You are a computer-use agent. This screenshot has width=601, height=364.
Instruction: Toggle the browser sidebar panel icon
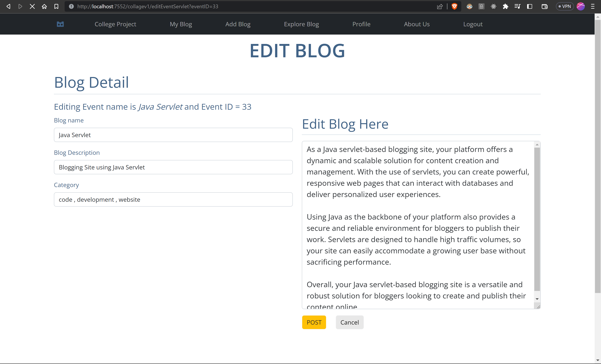click(x=529, y=6)
